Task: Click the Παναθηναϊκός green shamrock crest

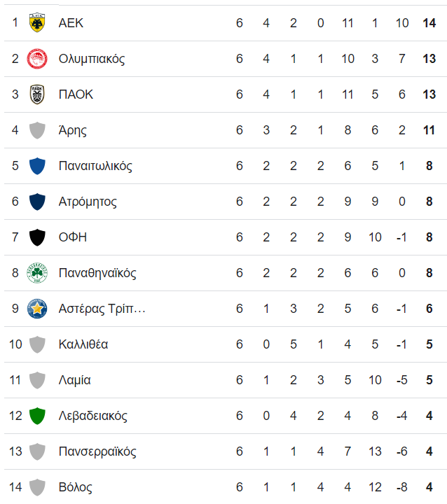Action: coord(37,273)
